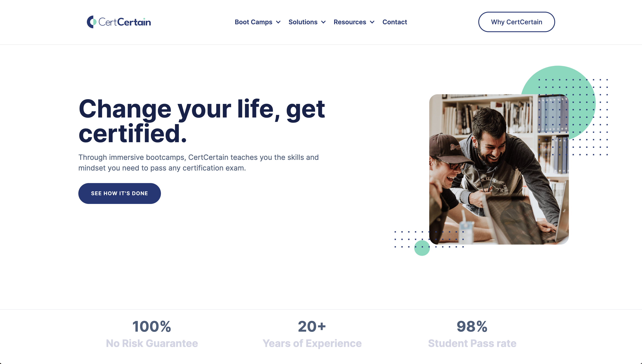The height and width of the screenshot is (364, 642).
Task: Expand the Resources chevron arrow
Action: [372, 22]
